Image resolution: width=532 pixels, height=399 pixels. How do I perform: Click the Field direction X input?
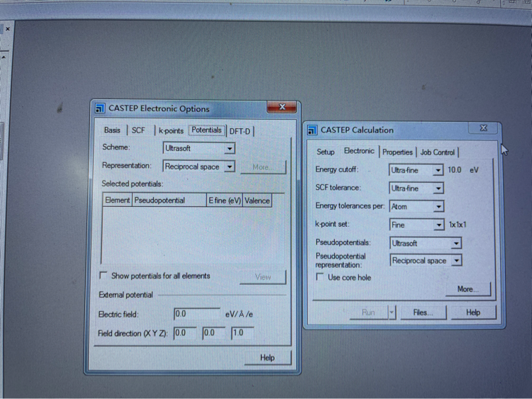click(x=185, y=333)
